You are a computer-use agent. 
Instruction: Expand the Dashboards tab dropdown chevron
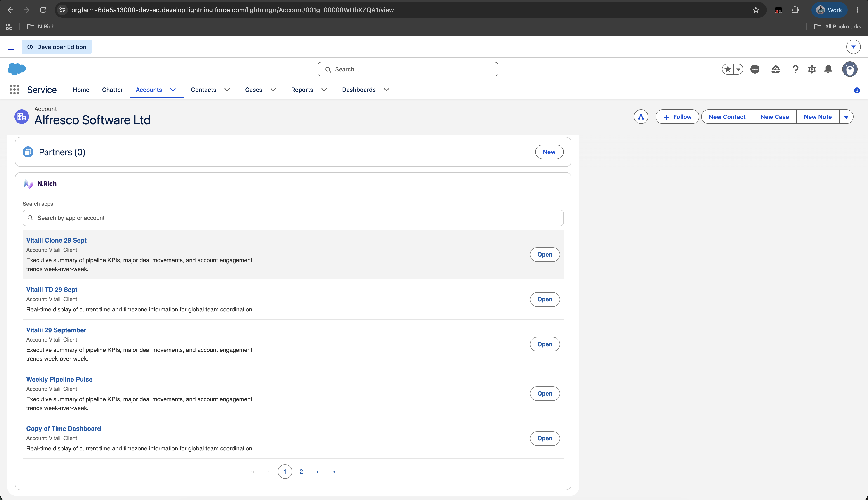click(x=386, y=90)
